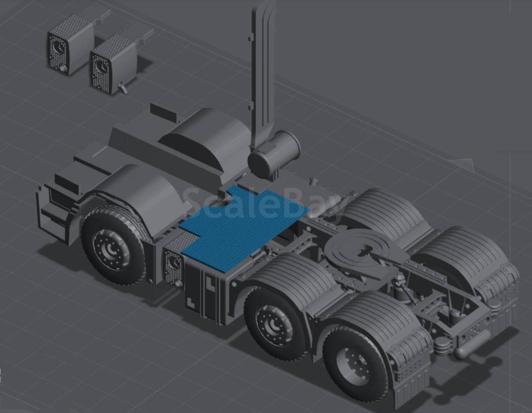Click the ScaleBay watermark text
Image resolution: width=532 pixels, height=413 pixels.
click(262, 205)
